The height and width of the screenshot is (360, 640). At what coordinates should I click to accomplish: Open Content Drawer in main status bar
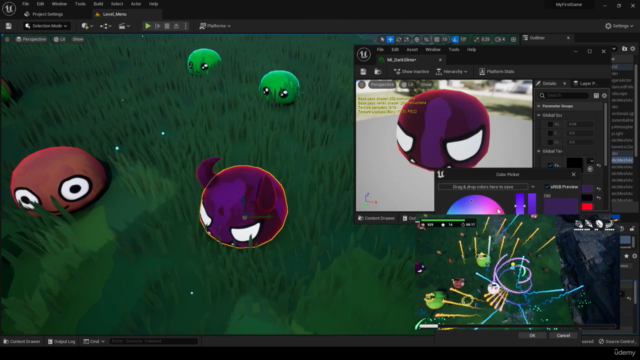[22, 341]
